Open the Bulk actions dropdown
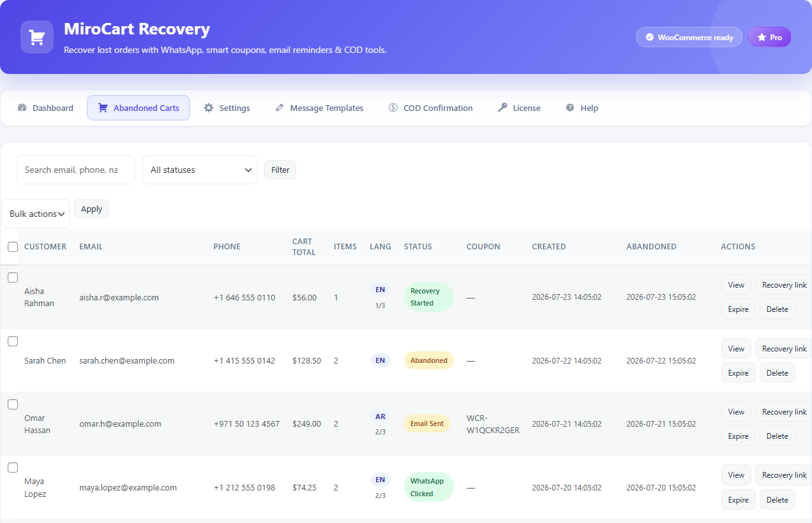Image resolution: width=812 pixels, height=523 pixels. click(36, 214)
